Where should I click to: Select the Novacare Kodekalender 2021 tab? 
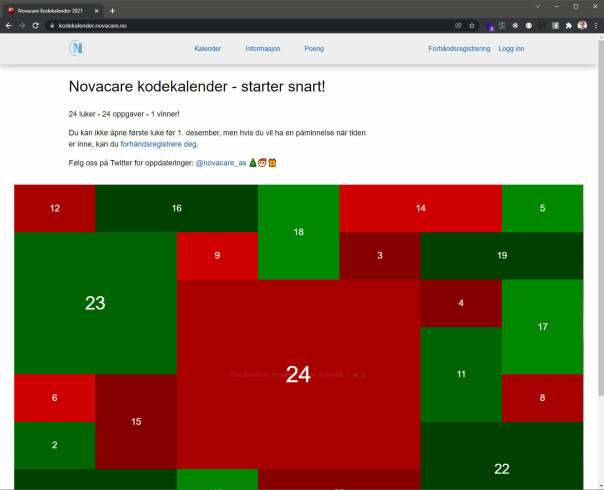tap(53, 11)
